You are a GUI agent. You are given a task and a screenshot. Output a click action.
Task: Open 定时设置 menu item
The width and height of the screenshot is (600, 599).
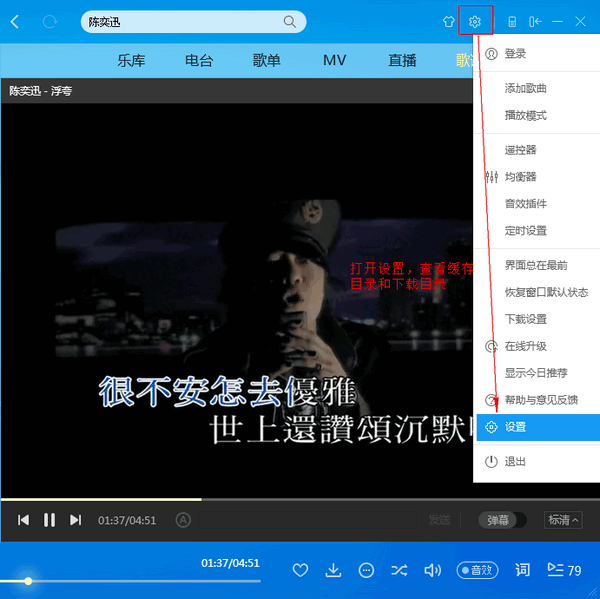point(538,231)
